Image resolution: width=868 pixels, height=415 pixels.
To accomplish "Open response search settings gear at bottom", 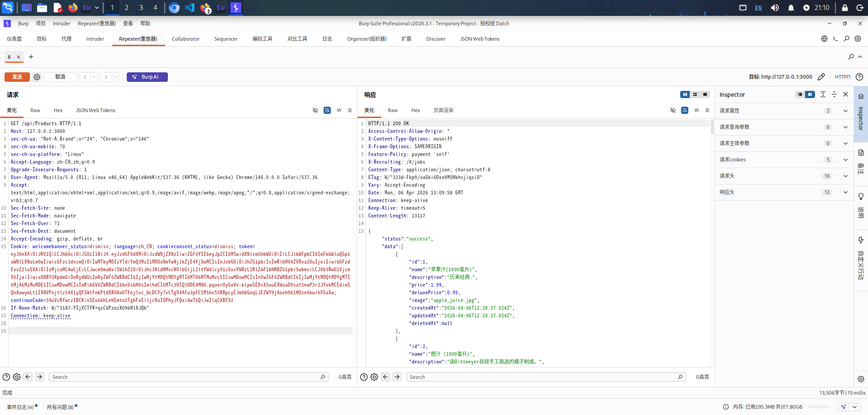I will click(374, 377).
